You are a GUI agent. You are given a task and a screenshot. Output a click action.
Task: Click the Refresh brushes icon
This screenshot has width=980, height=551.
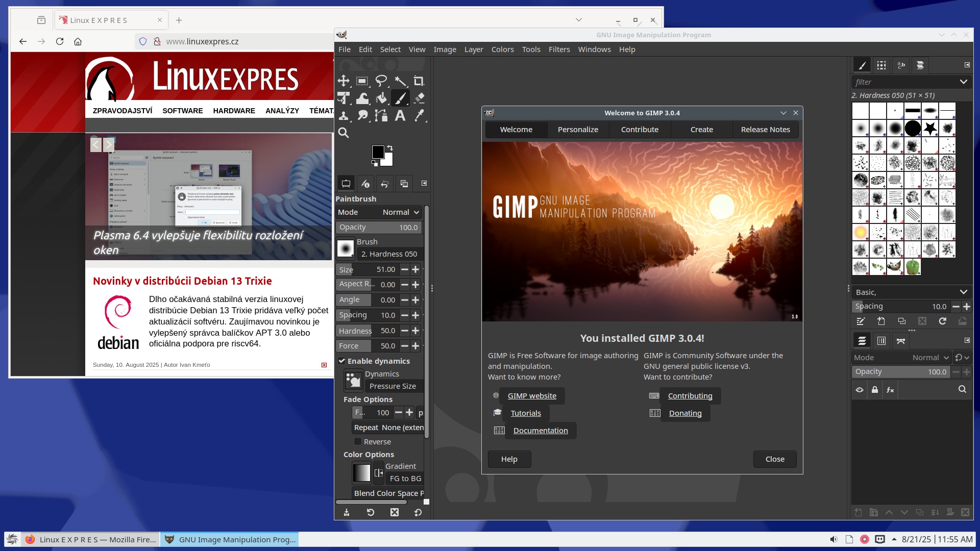[x=942, y=321]
